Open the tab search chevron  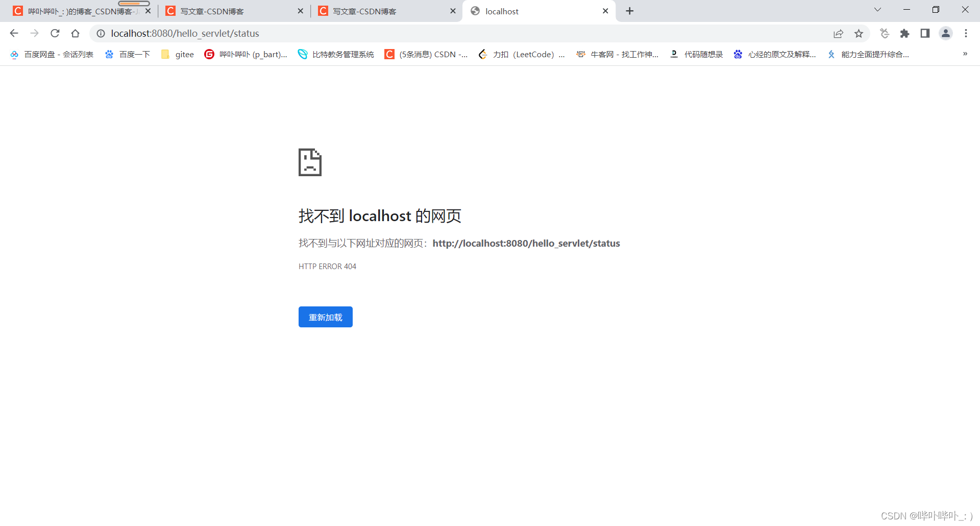(x=877, y=10)
